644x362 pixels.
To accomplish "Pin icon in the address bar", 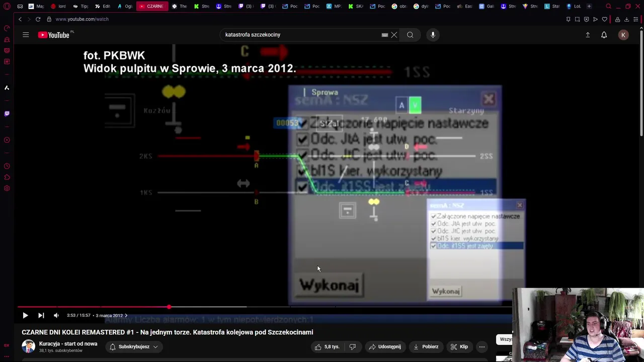I will point(568,19).
